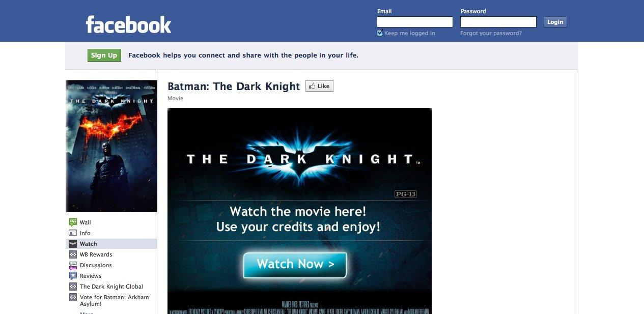Click the Reviews star icon
Screen dimensions: 644x314
pos(73,276)
